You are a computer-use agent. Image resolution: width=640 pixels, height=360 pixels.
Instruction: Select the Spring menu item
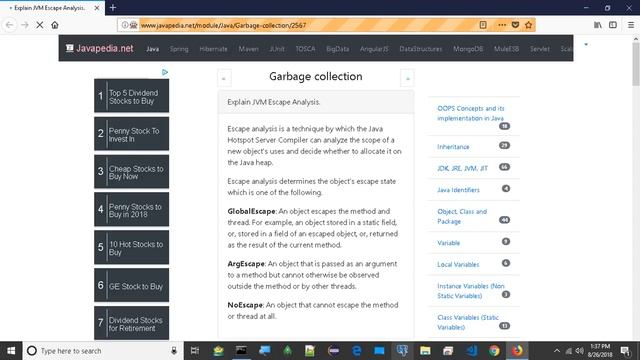(x=179, y=49)
